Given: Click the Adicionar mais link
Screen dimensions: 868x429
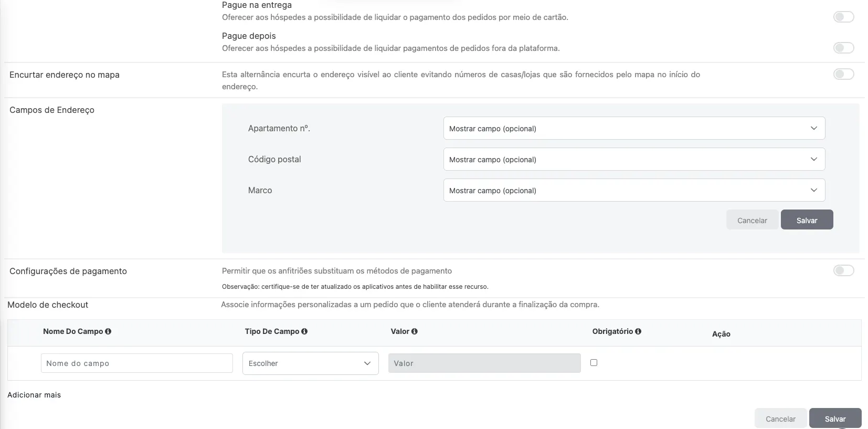Looking at the screenshot, I should pos(34,395).
